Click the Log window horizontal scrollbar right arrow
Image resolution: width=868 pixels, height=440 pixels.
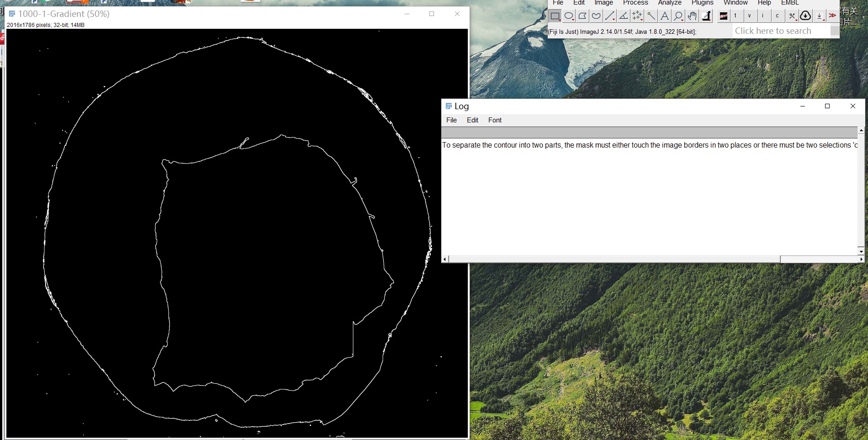coord(861,259)
